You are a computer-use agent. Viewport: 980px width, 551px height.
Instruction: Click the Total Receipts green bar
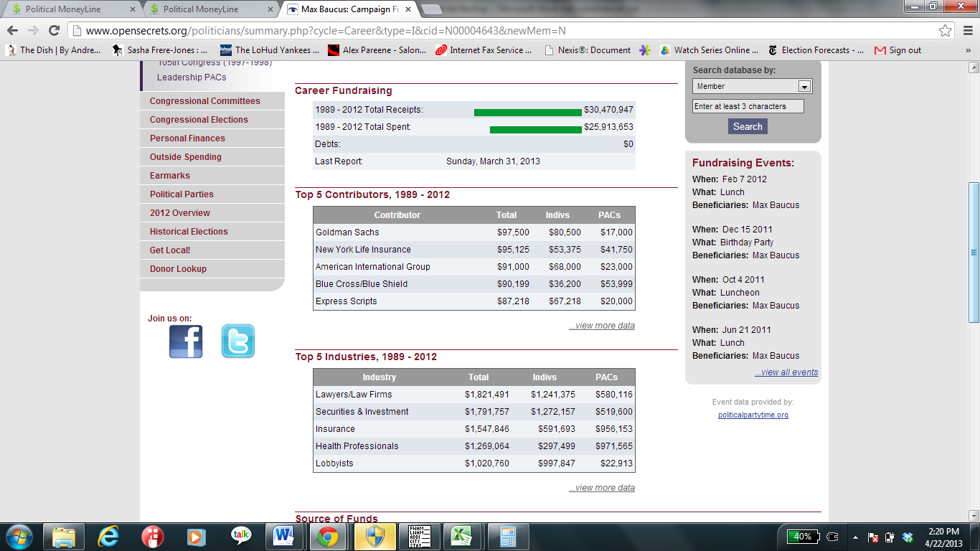pyautogui.click(x=528, y=112)
